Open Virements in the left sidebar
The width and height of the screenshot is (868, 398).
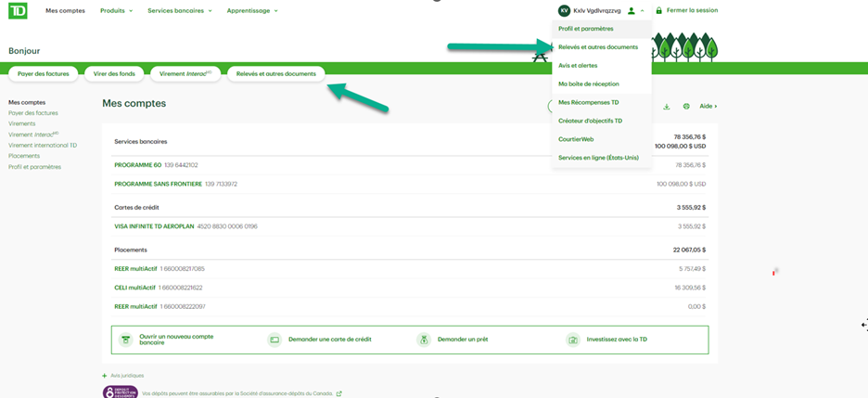coord(21,123)
